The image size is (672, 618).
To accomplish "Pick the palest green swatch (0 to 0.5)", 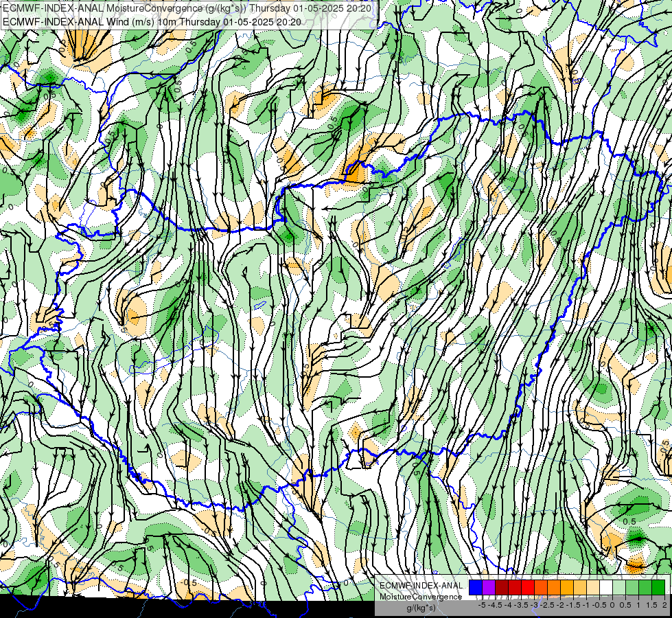I will 619,587.
